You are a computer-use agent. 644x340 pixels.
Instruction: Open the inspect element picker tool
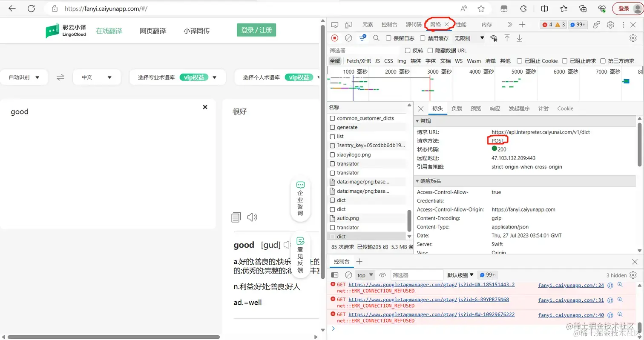pyautogui.click(x=335, y=25)
